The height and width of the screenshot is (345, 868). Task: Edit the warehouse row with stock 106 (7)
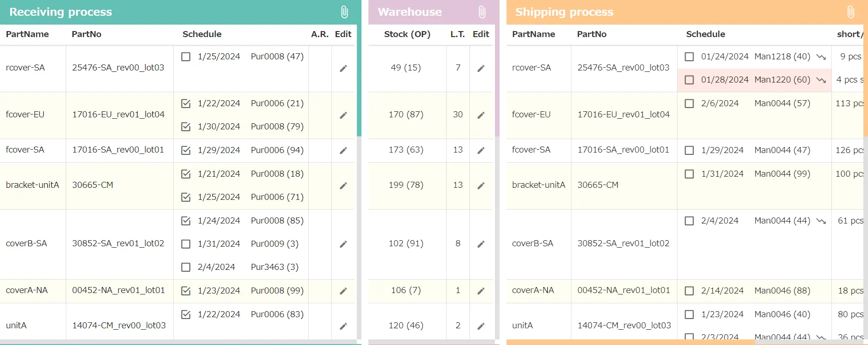pyautogui.click(x=481, y=291)
